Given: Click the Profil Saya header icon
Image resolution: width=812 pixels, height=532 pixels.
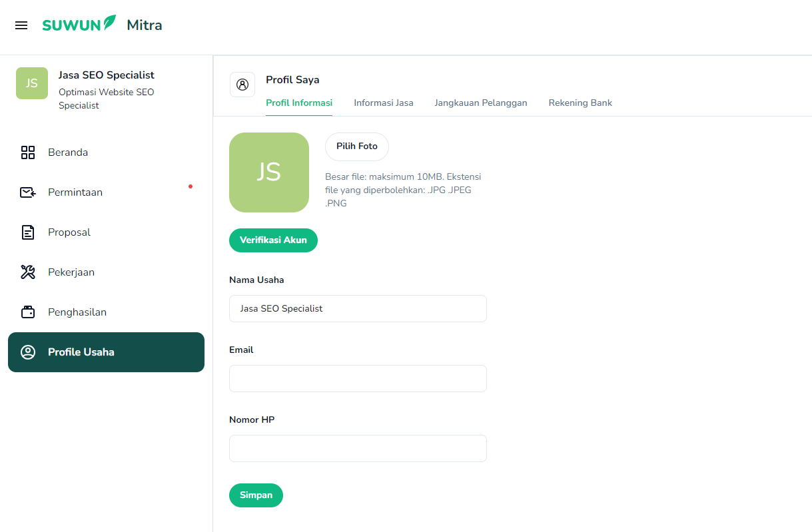Looking at the screenshot, I should click(x=242, y=85).
